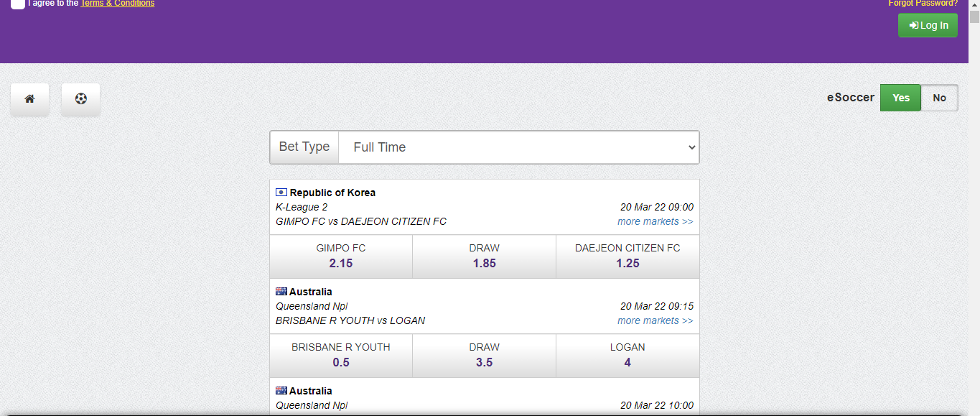The image size is (980, 416).
Task: Open more markets for Gimpo FC match
Action: pyautogui.click(x=655, y=221)
